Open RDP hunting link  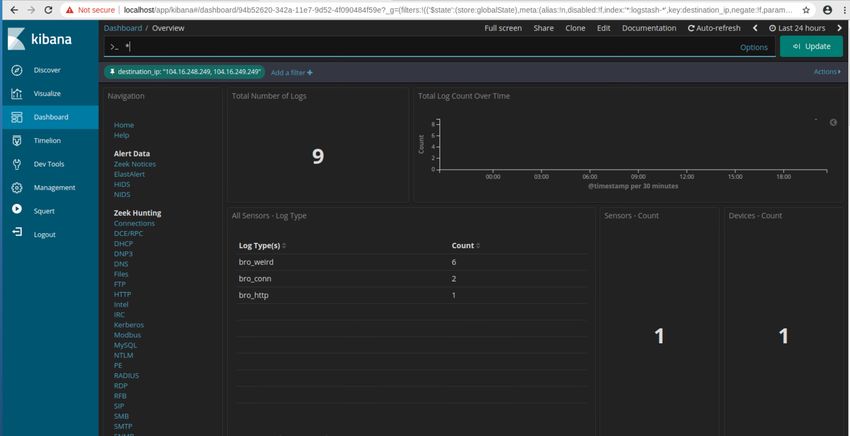[120, 386]
